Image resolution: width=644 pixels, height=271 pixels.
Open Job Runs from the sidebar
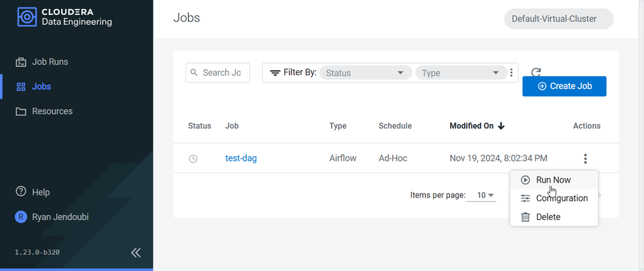41,62
